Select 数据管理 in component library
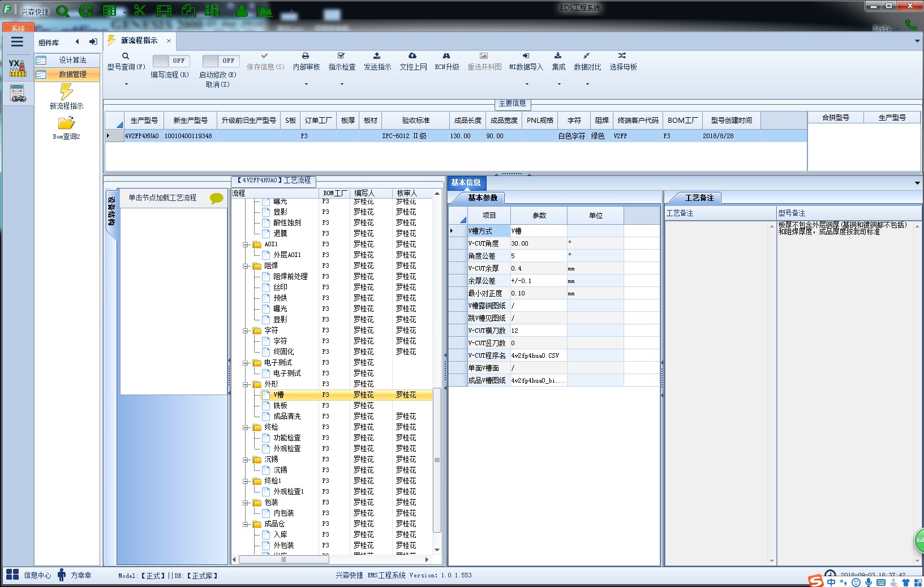924x587 pixels. point(67,74)
